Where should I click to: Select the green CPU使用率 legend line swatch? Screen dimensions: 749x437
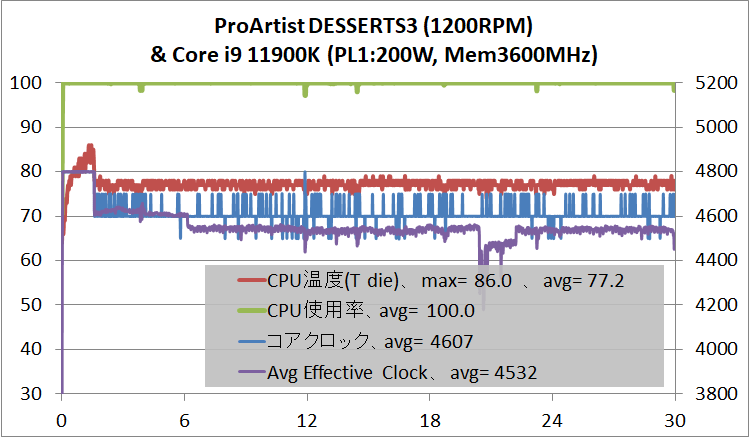click(x=251, y=311)
